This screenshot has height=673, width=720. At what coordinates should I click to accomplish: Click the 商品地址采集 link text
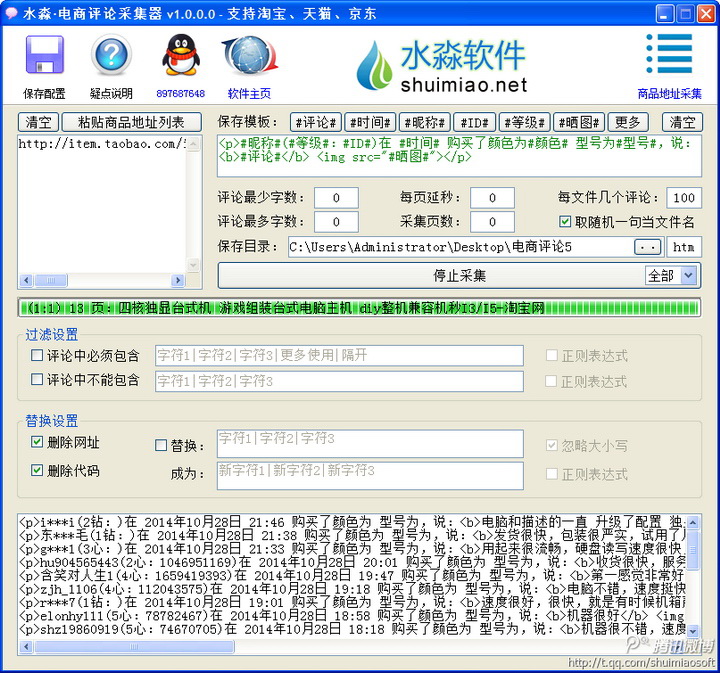tap(669, 94)
